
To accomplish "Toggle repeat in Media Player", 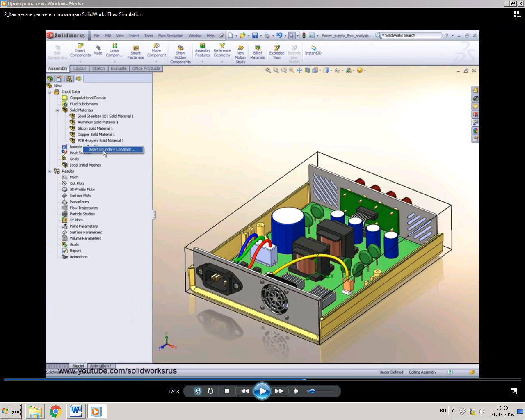I will pos(210,391).
